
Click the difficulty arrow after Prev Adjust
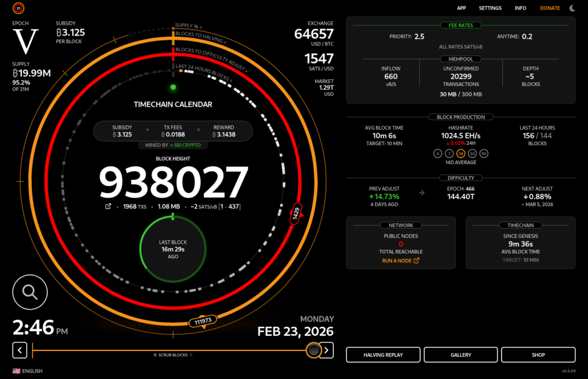(x=422, y=192)
